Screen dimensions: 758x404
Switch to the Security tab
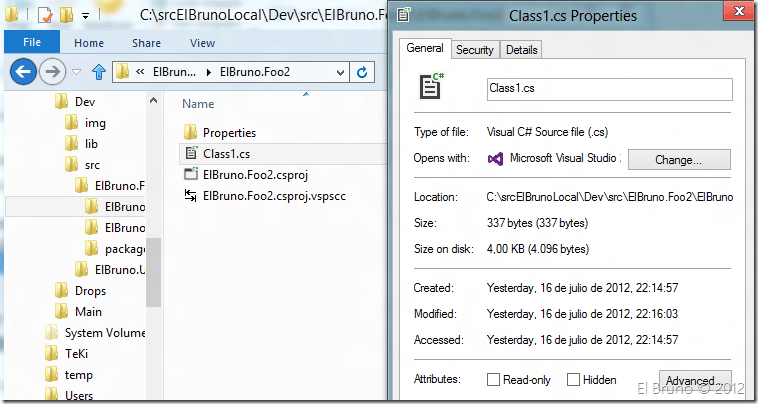tap(474, 50)
